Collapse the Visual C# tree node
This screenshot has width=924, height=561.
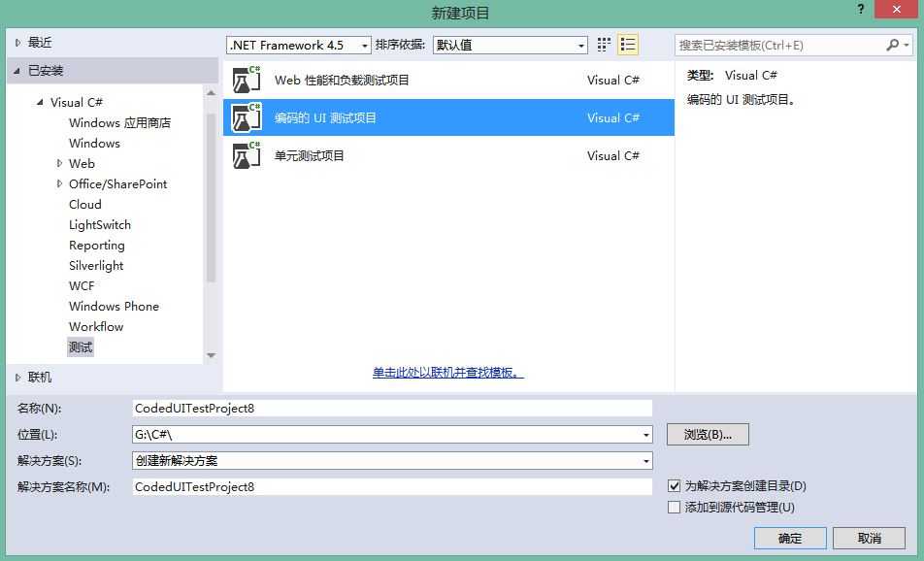[40, 102]
